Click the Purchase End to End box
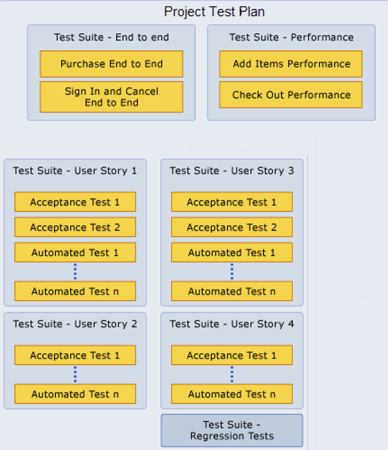388x450 pixels. (111, 64)
